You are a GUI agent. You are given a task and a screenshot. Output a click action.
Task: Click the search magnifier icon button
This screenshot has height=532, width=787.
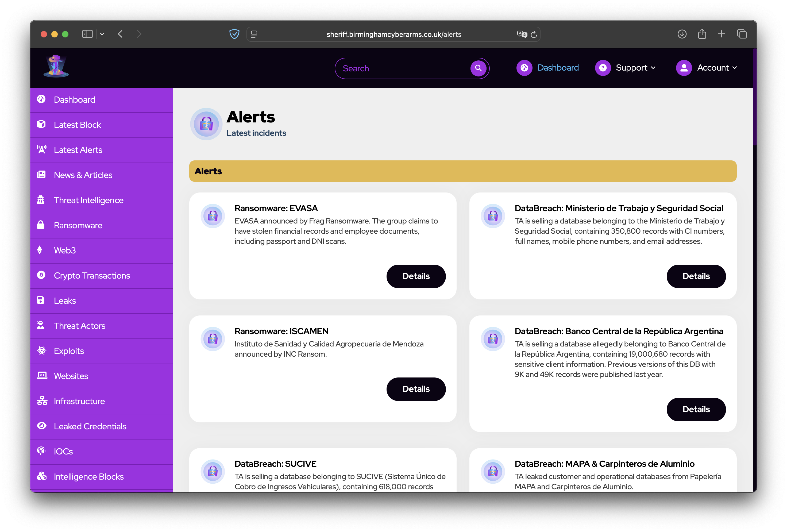(x=478, y=68)
